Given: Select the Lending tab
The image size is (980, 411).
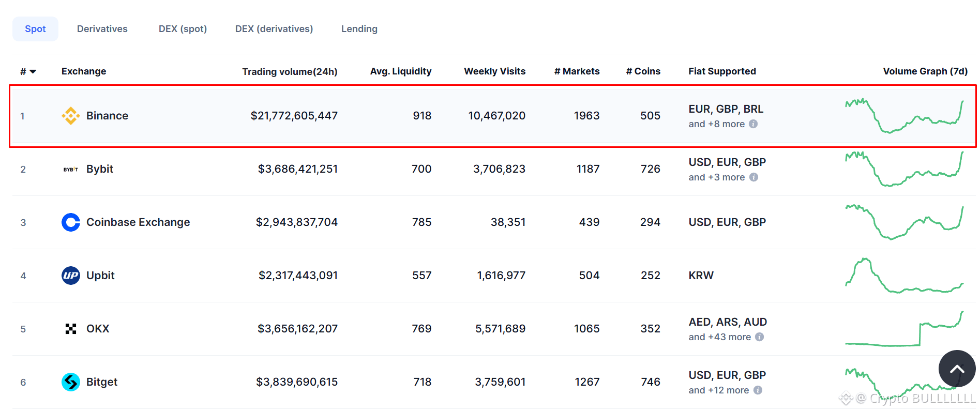Looking at the screenshot, I should tap(359, 29).
